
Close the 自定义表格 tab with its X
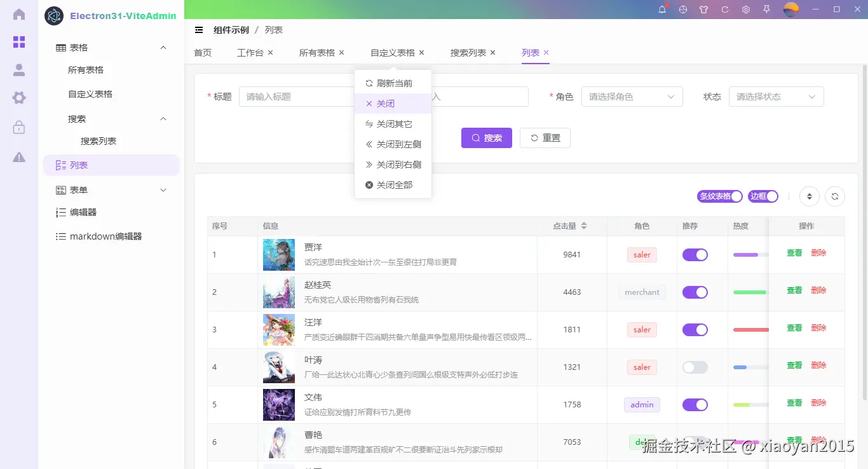coord(421,53)
